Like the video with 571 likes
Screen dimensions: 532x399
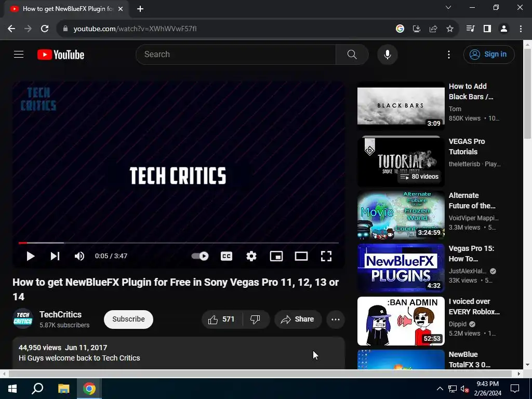(x=222, y=320)
